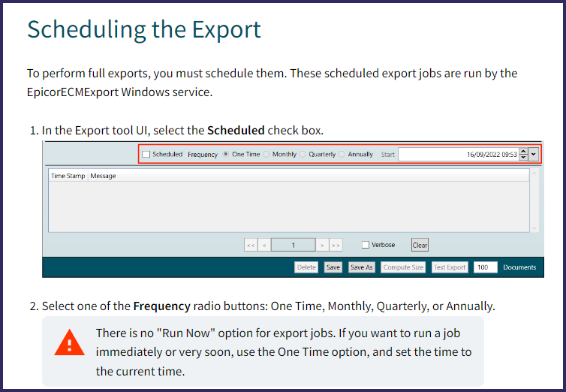Screen dimensions: 566x392
Task: Go to the previous log page
Action: tap(264, 245)
